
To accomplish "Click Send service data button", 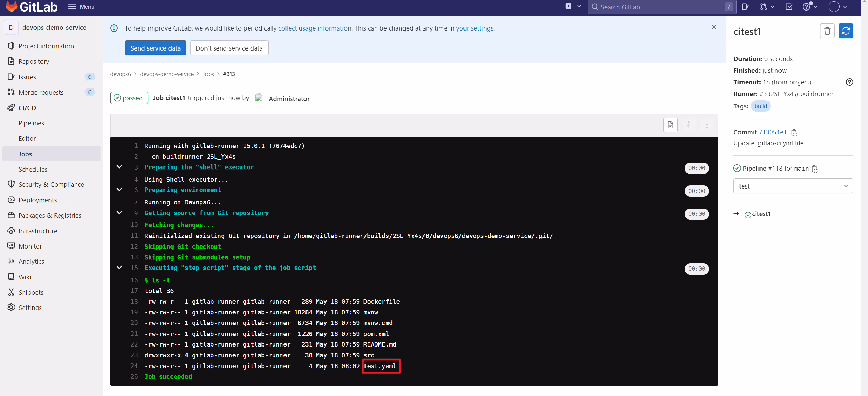I will click(156, 48).
